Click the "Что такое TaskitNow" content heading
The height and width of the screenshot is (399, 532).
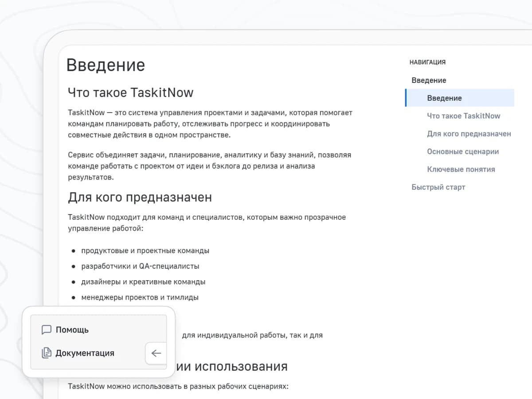130,93
